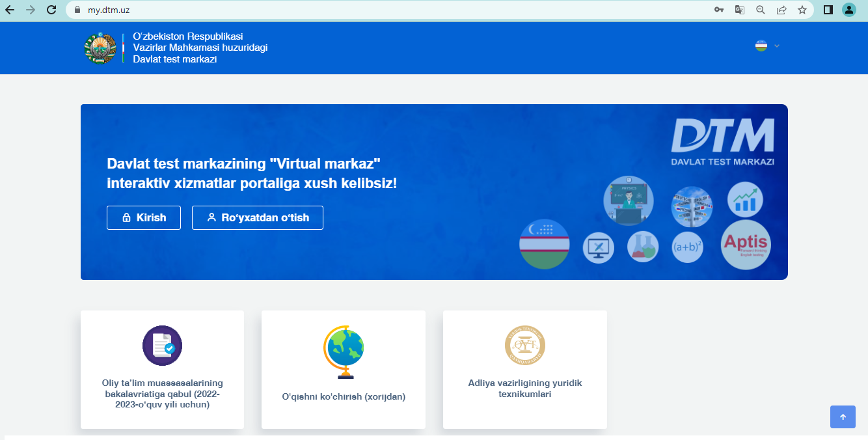Click the Ro'yxatdan o'tish register button
Image resolution: width=868 pixels, height=440 pixels.
[258, 217]
